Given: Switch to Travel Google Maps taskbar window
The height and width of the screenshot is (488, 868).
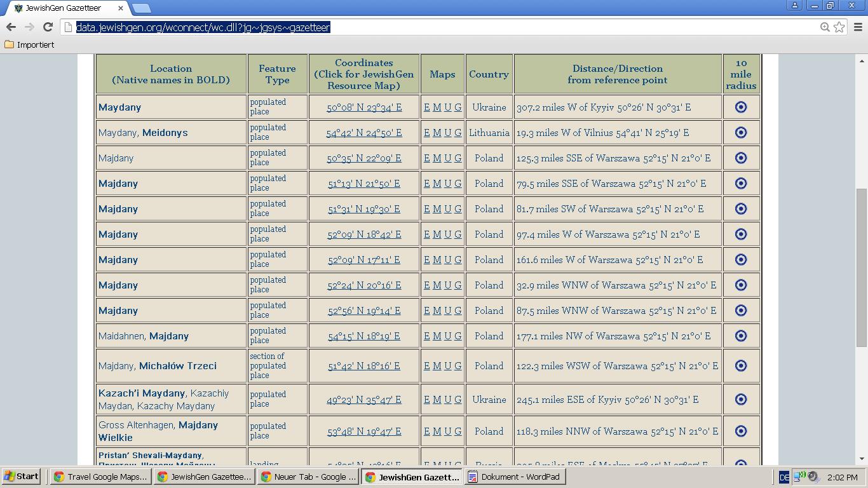Looking at the screenshot, I should [101, 477].
